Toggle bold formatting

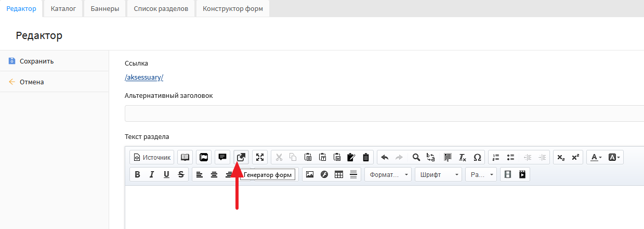pos(137,174)
